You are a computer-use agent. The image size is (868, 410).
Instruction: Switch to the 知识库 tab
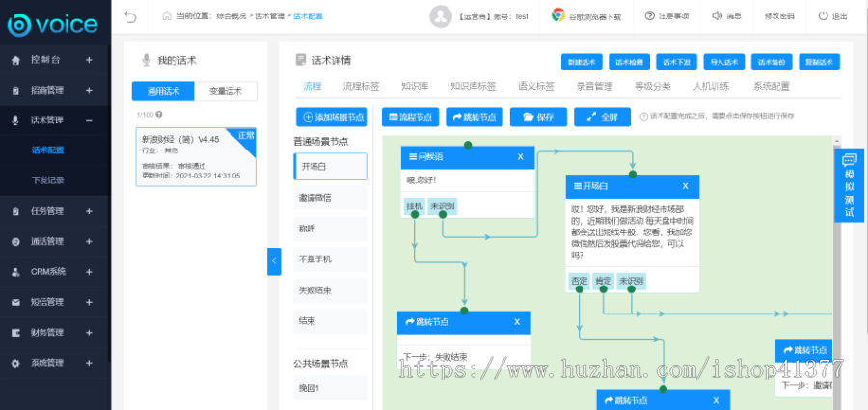(416, 86)
